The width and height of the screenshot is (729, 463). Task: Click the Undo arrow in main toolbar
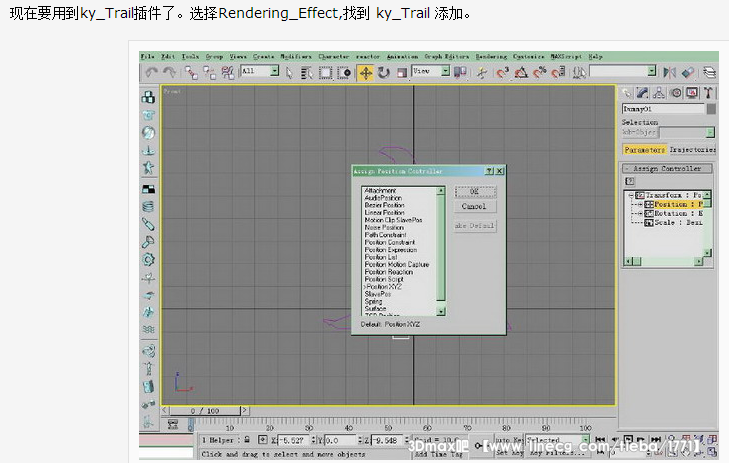(151, 73)
